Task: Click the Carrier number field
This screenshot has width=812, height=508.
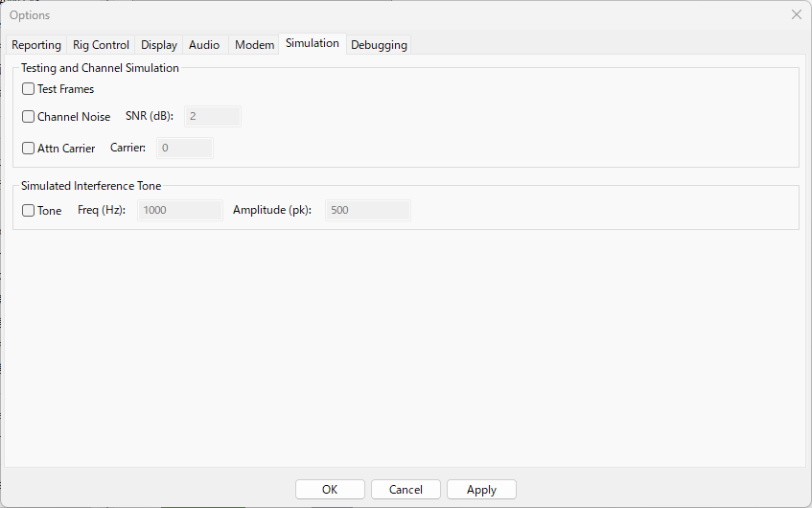Action: point(185,148)
